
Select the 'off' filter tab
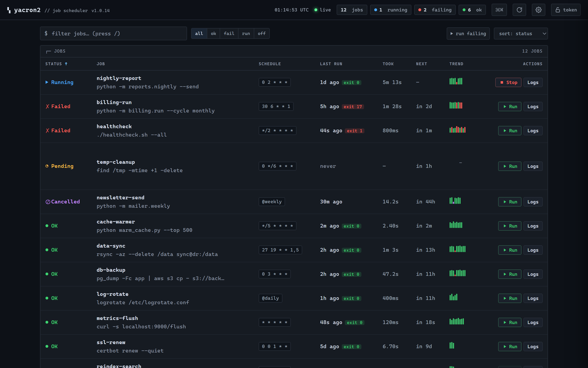(x=262, y=34)
